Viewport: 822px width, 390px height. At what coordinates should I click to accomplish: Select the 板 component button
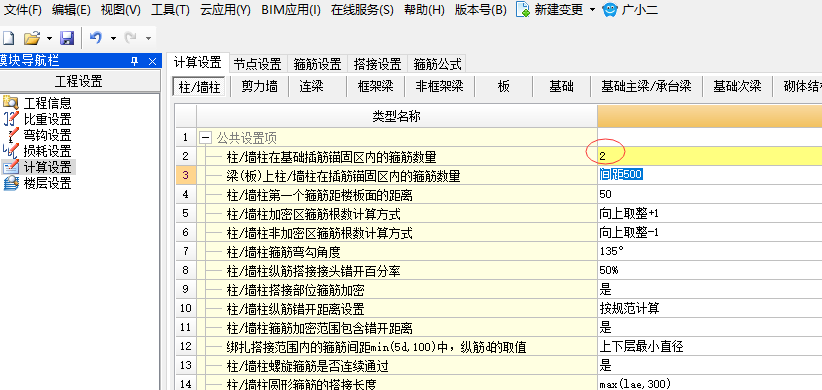pyautogui.click(x=504, y=86)
